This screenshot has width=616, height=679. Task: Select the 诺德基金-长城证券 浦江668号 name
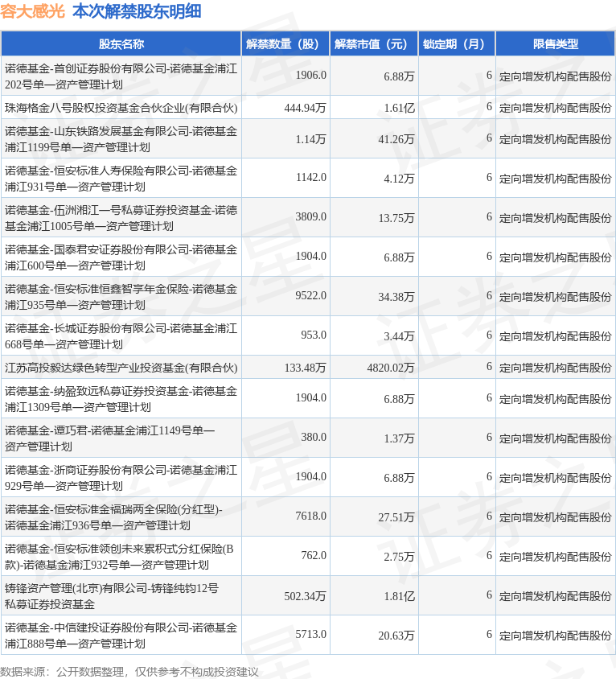tap(121, 336)
